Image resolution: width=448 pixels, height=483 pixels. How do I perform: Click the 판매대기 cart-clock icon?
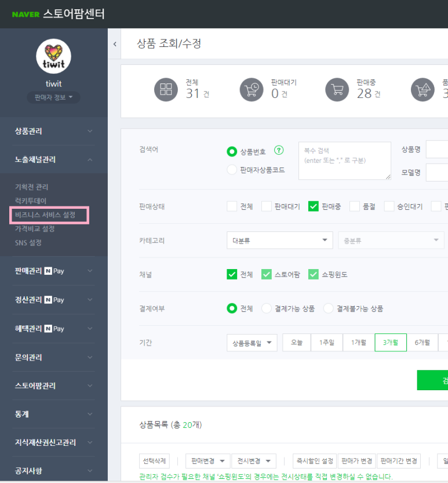[x=252, y=89]
